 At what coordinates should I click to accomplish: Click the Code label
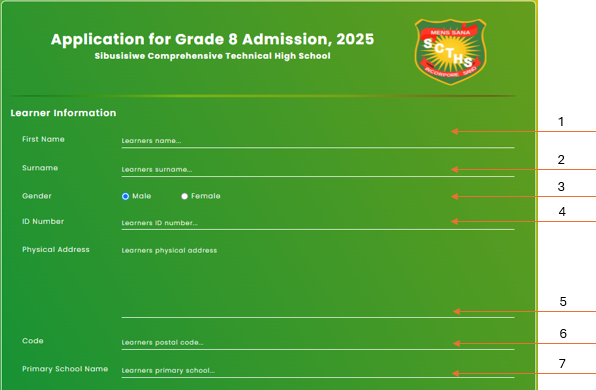(33, 341)
